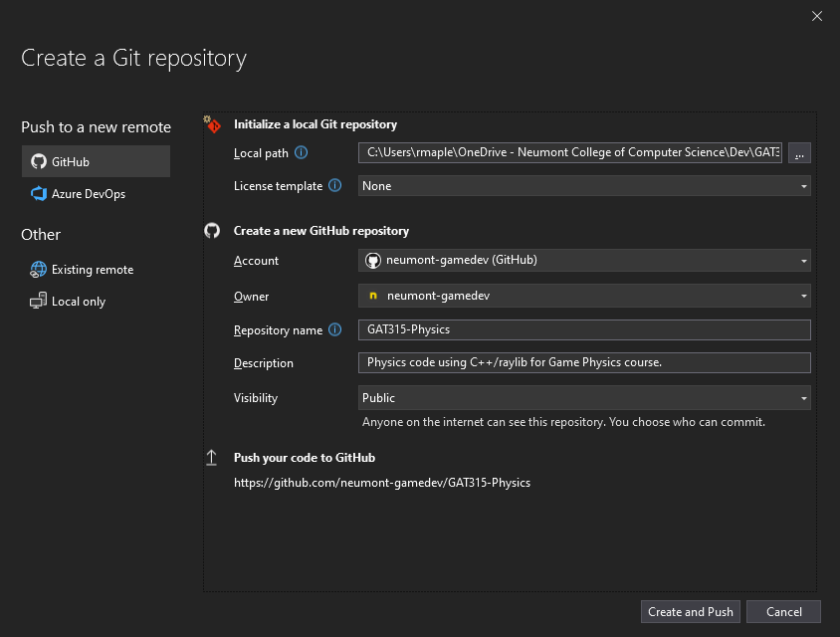Select GitHub in the remote list
The height and width of the screenshot is (637, 840).
click(95, 161)
